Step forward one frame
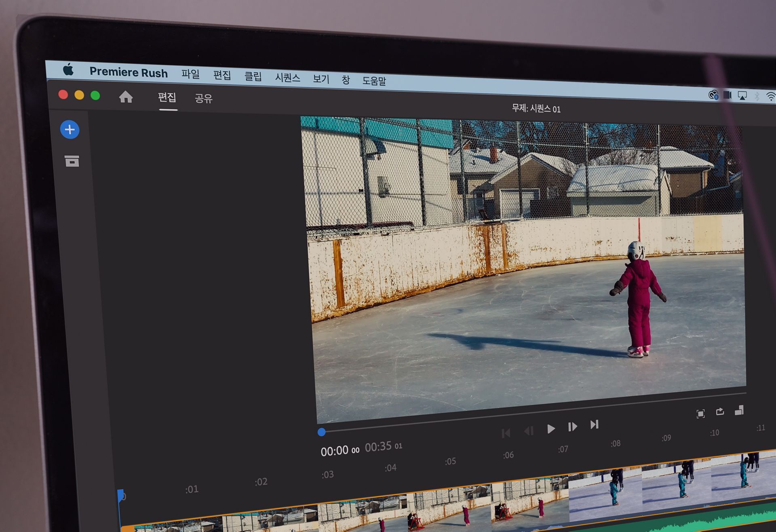Viewport: 776px width, 532px height. (x=572, y=427)
